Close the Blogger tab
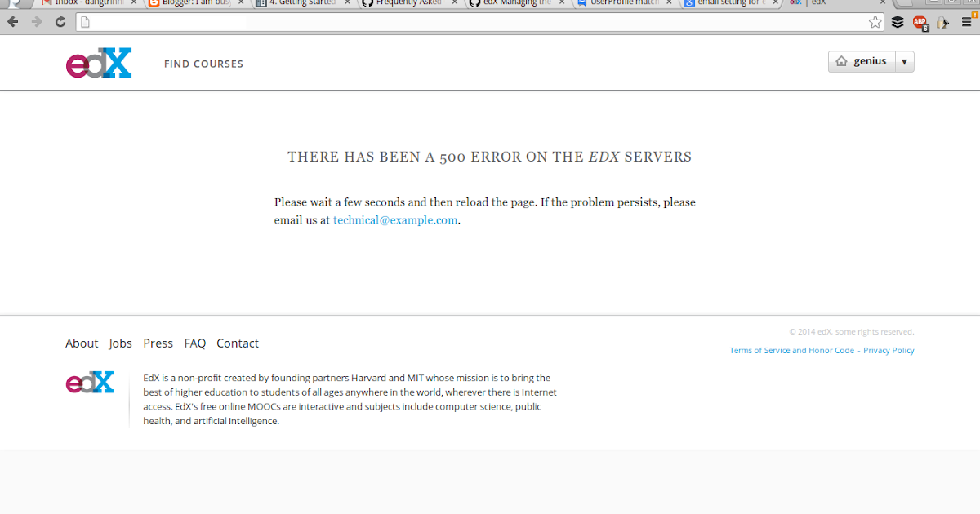This screenshot has width=980, height=514. coord(241,2)
